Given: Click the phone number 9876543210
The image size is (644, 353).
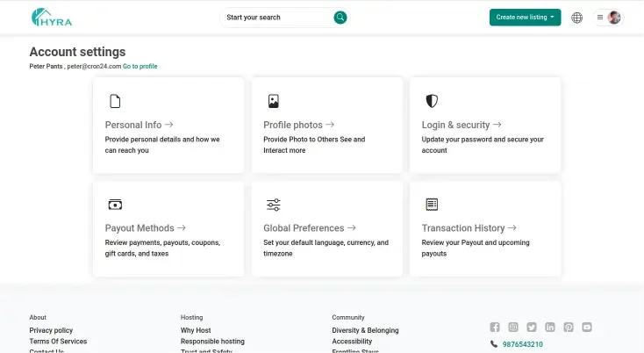Looking at the screenshot, I should pos(522,344).
